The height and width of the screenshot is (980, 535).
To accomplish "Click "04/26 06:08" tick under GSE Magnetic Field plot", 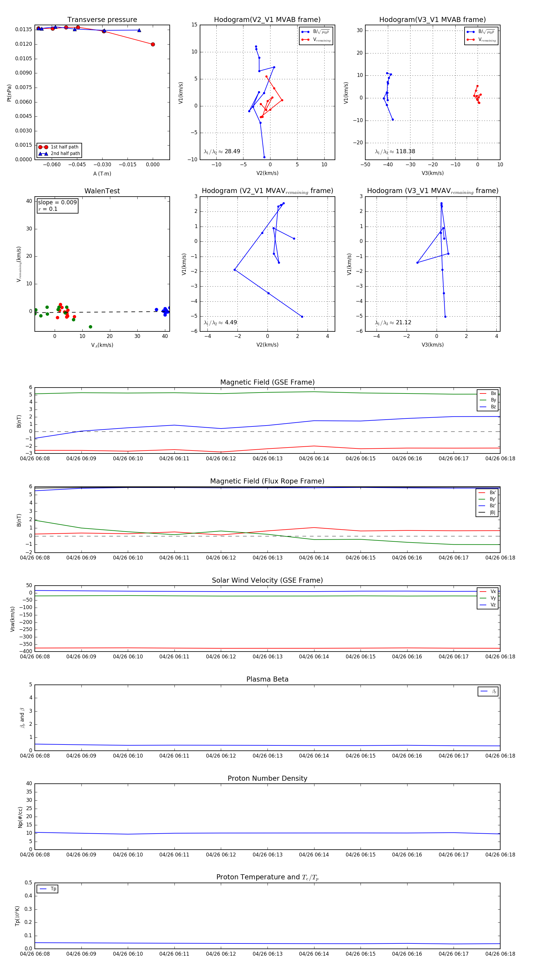I will (35, 459).
